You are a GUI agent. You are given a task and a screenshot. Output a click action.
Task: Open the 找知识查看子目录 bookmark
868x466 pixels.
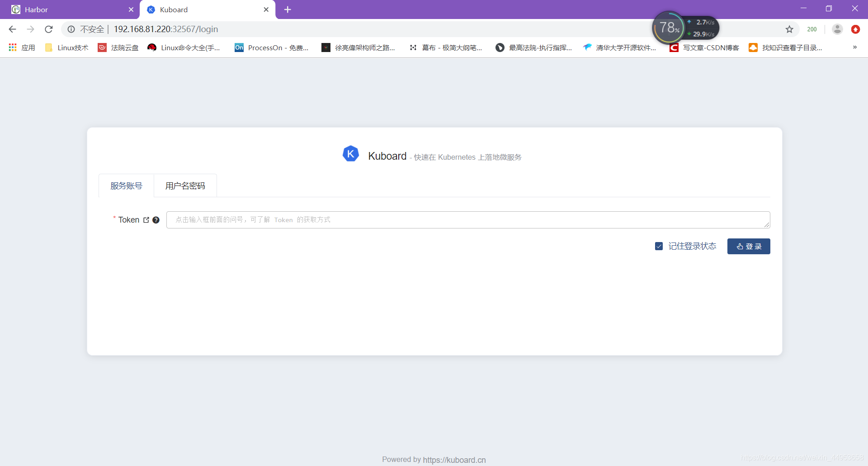786,48
